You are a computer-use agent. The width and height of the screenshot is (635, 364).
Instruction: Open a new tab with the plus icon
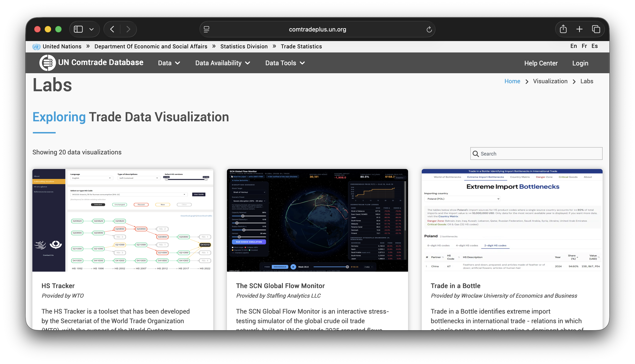tap(580, 29)
